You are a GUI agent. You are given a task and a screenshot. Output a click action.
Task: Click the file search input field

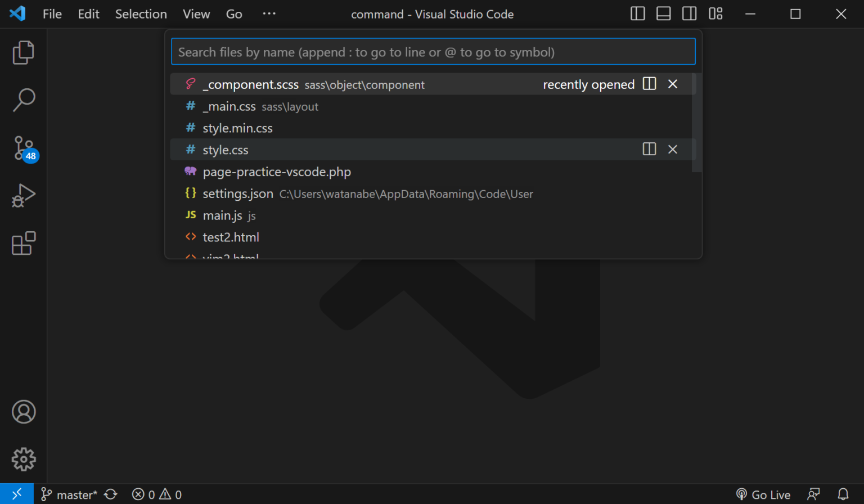[x=433, y=51]
